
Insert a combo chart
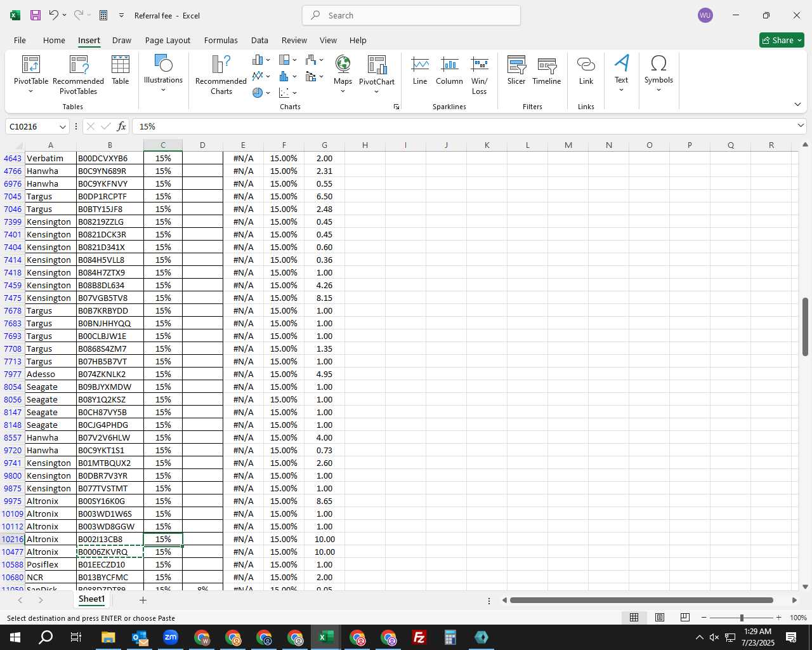click(x=314, y=76)
